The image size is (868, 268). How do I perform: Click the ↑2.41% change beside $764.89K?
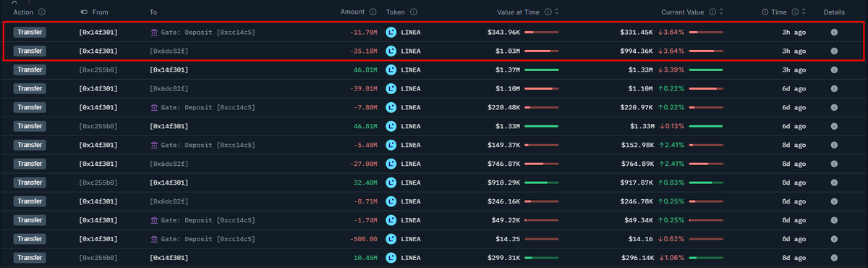672,164
